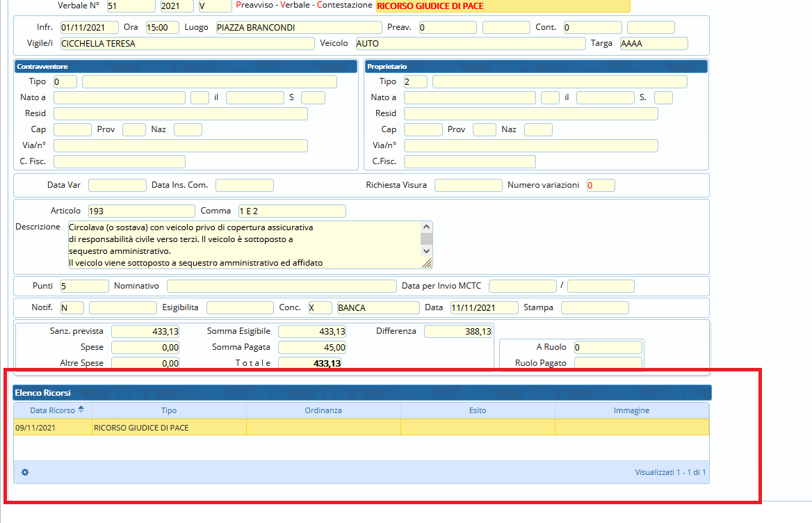Click the Contravventore C. Fisc. field

coord(120,161)
